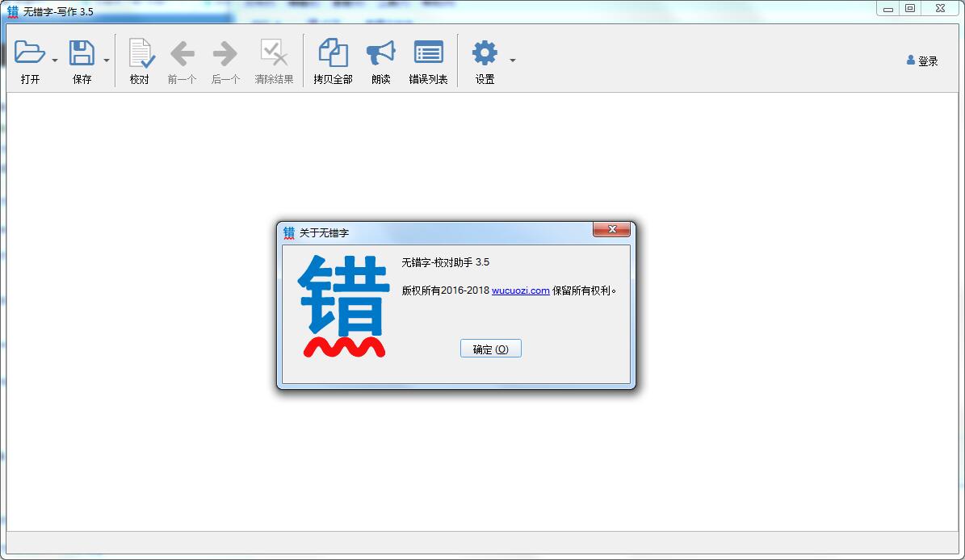Jump to 前一个 previous error

click(182, 52)
